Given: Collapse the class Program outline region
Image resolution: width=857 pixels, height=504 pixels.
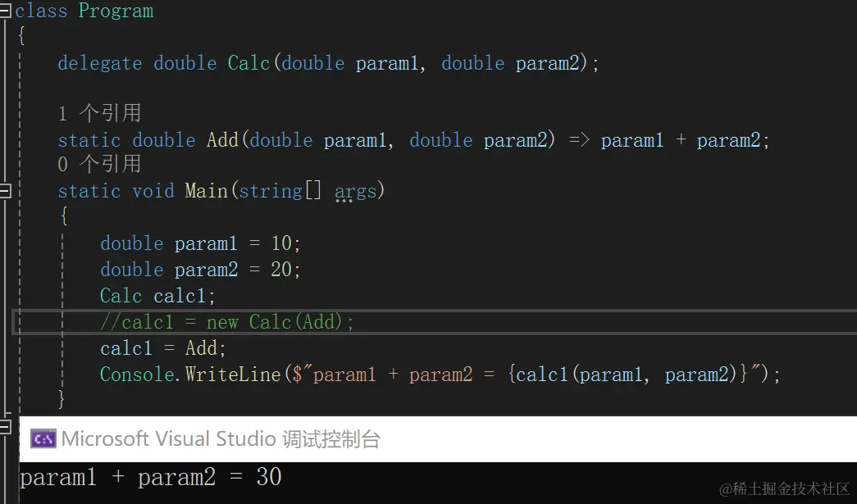Looking at the screenshot, I should (5, 11).
